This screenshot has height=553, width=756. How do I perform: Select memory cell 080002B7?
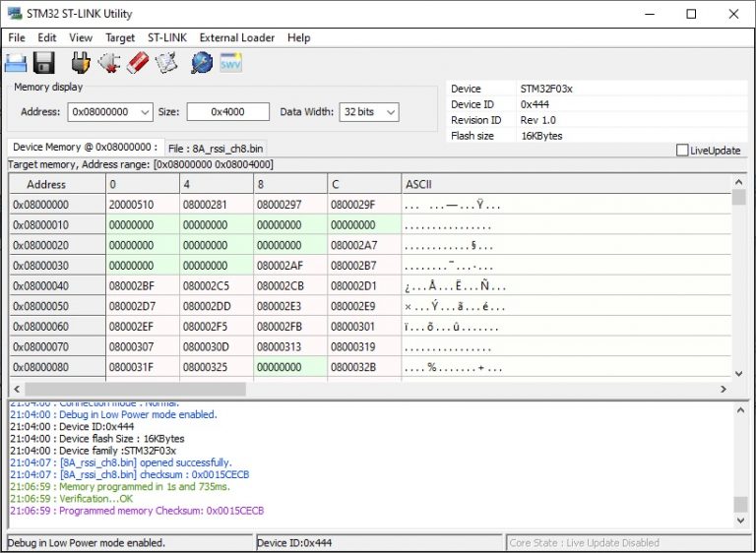(x=364, y=265)
